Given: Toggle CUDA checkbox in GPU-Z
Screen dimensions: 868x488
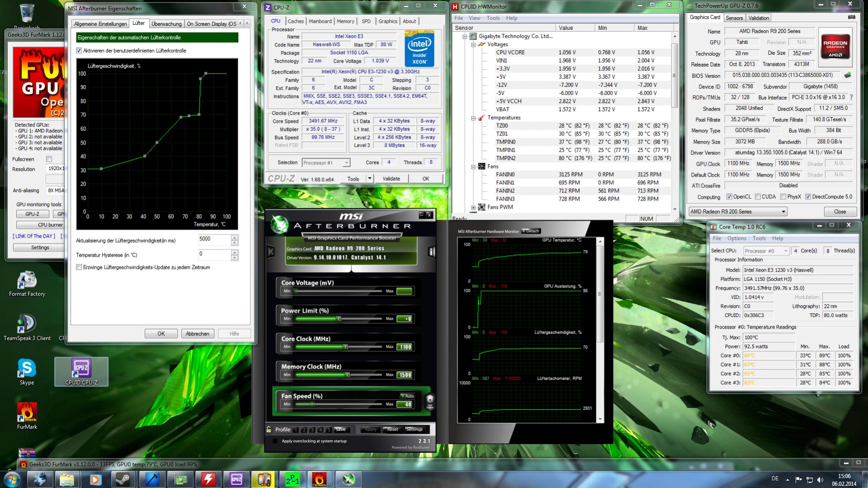Looking at the screenshot, I should [x=758, y=197].
